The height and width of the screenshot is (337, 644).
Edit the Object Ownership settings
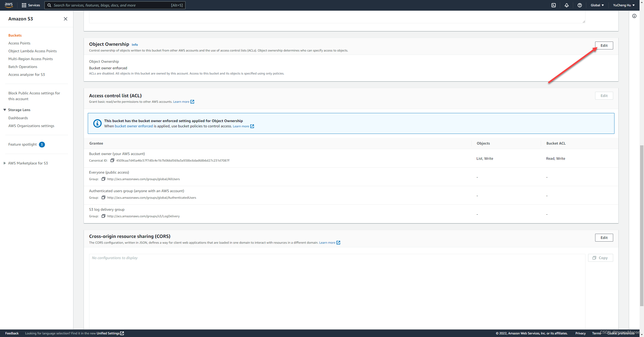pos(604,45)
